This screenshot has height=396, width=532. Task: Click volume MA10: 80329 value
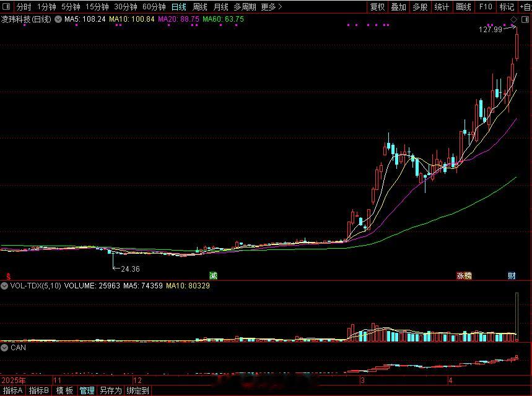188,286
